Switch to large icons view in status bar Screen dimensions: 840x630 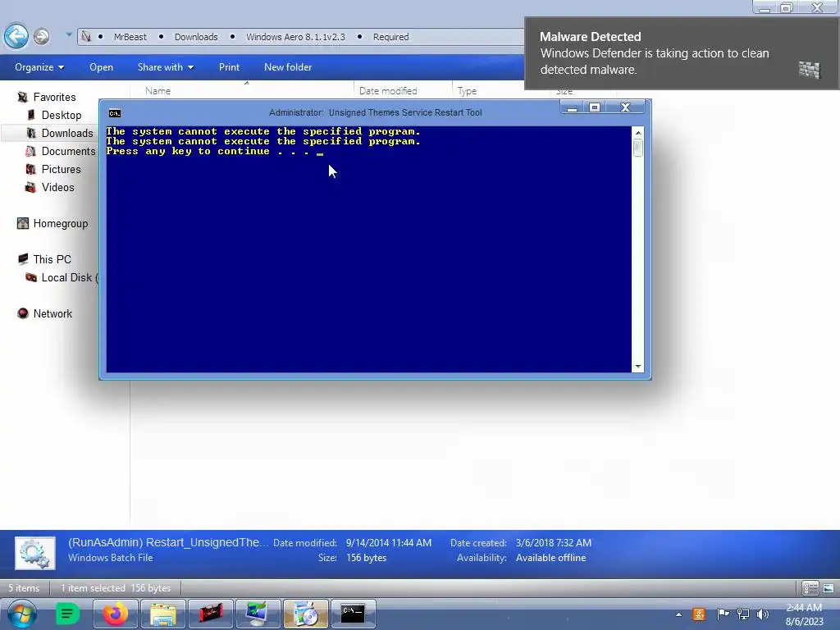click(x=829, y=588)
